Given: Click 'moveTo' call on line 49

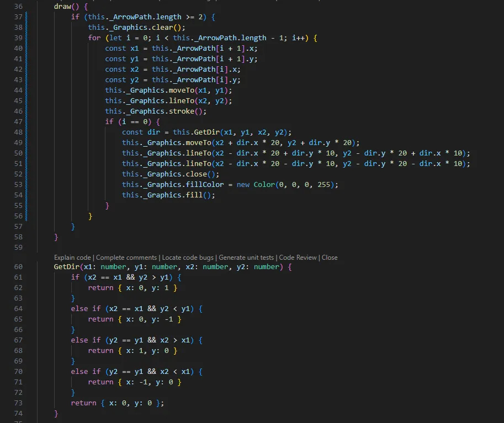Looking at the screenshot, I should point(198,143).
